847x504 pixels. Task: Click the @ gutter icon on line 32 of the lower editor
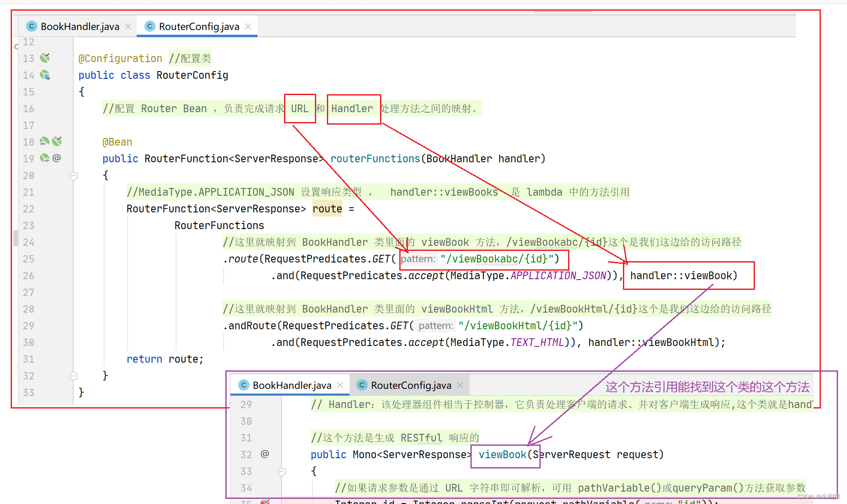[x=265, y=454]
